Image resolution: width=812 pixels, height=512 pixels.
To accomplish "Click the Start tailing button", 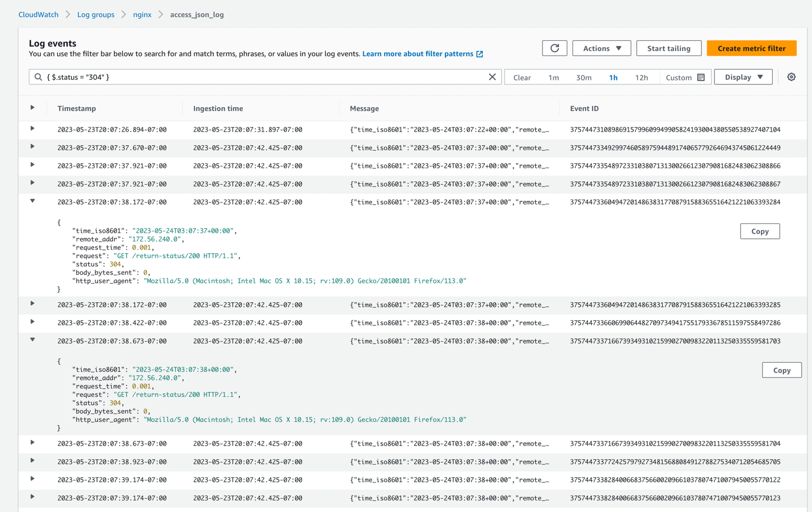I will click(x=668, y=48).
